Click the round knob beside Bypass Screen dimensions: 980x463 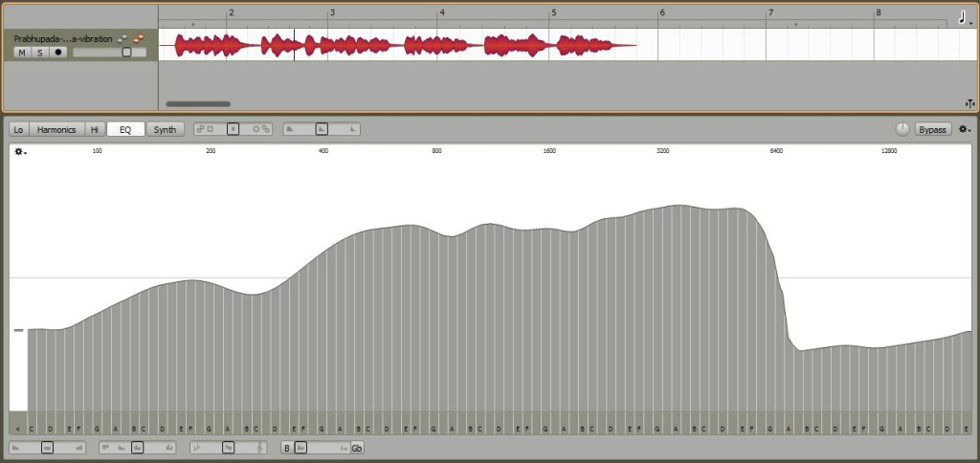pos(902,129)
